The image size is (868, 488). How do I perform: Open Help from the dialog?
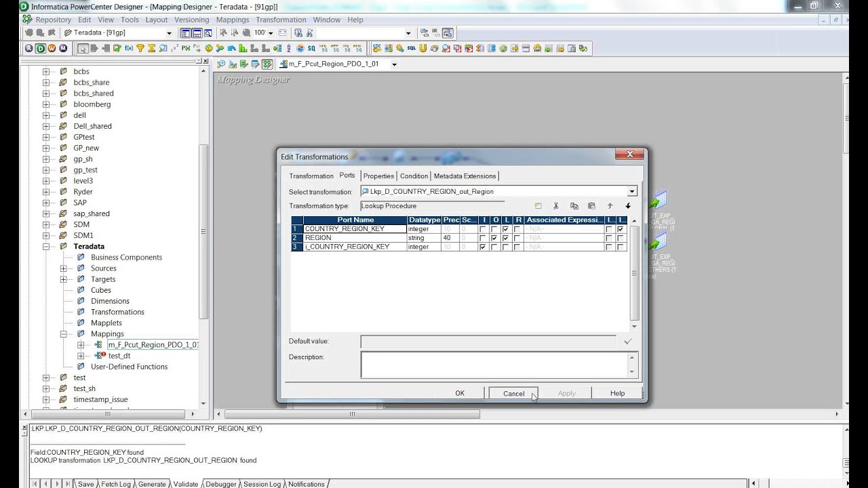617,393
